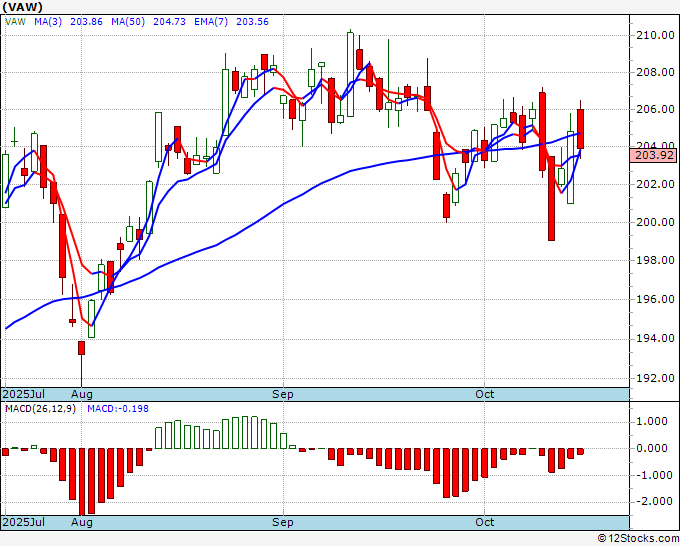Click the deepest red MACD bar in August
Viewport: 680px width, 546px height.
click(x=82, y=481)
